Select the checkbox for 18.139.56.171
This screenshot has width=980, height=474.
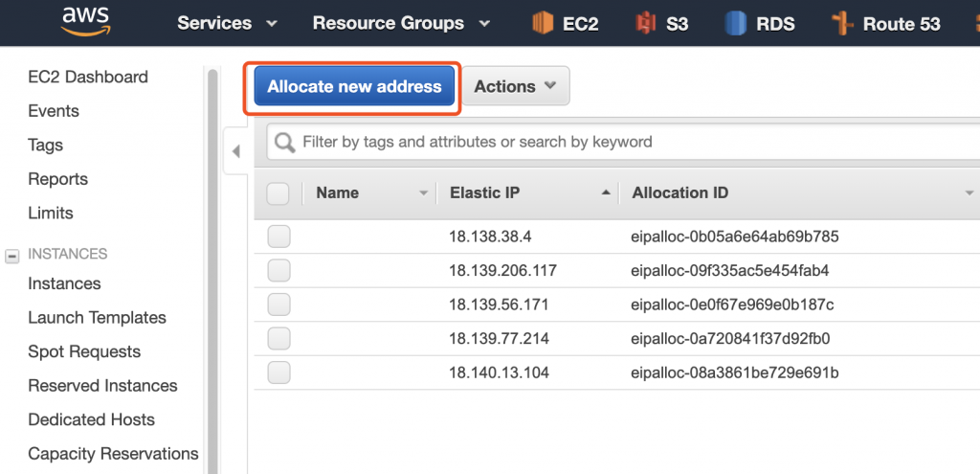click(x=278, y=305)
